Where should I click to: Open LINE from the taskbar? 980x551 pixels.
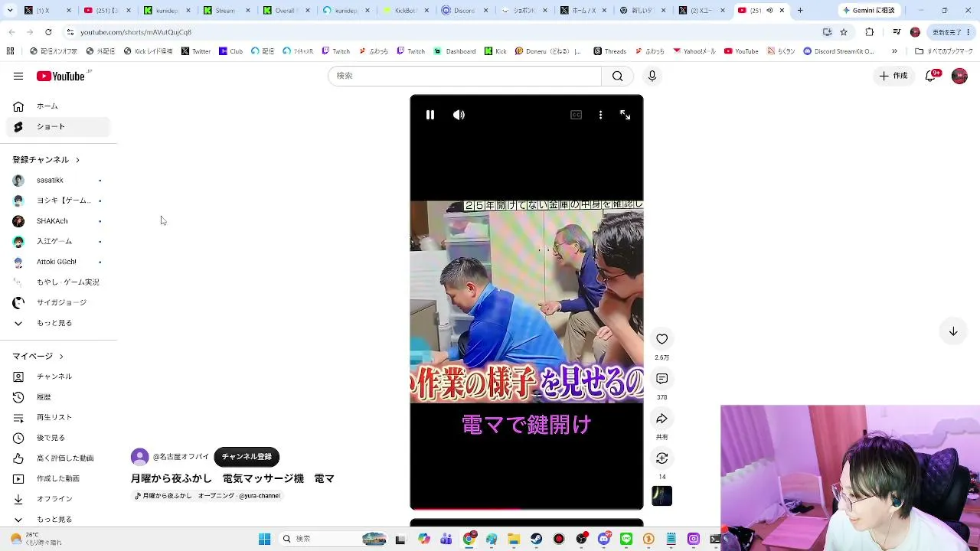coord(626,540)
